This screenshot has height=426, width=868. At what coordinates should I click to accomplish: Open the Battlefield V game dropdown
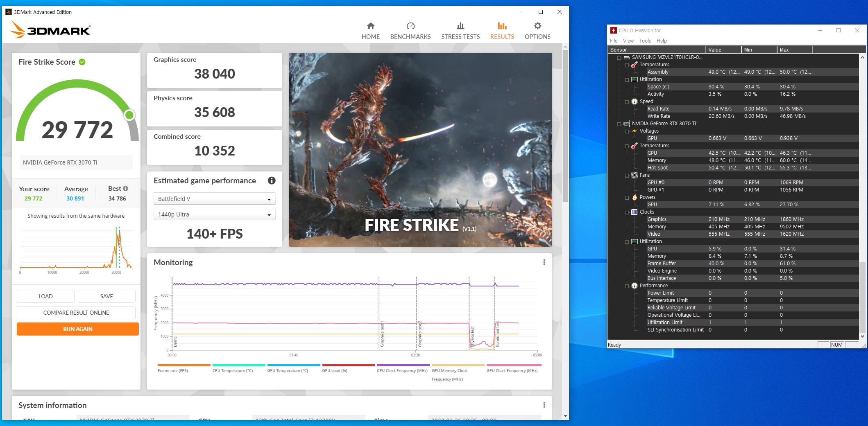pos(214,199)
